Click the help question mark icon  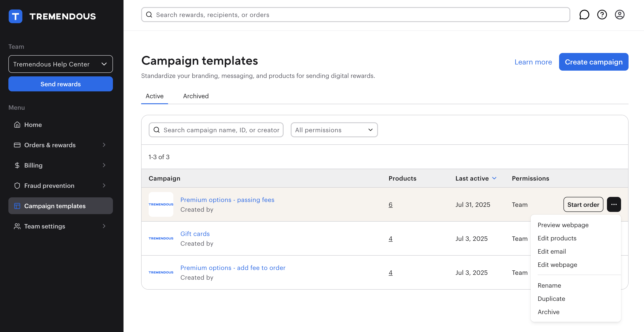[602, 15]
